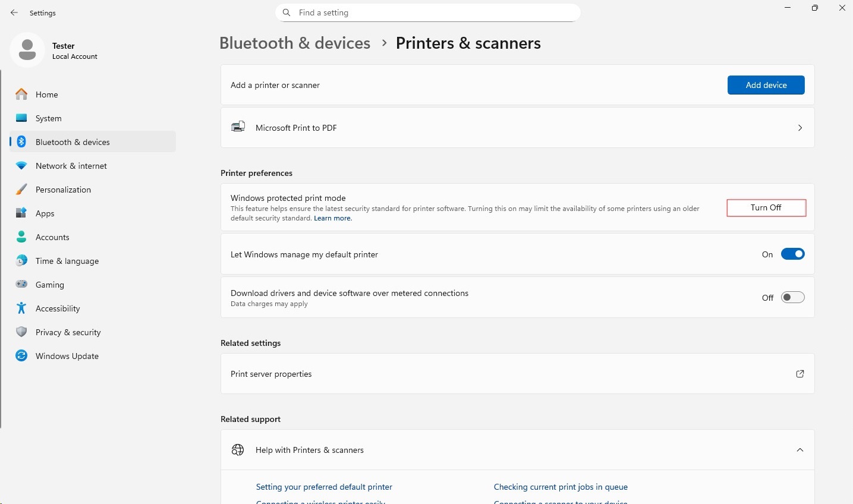Viewport: 853px width, 504px height.
Task: Open the Home page via its house icon
Action: (21, 94)
